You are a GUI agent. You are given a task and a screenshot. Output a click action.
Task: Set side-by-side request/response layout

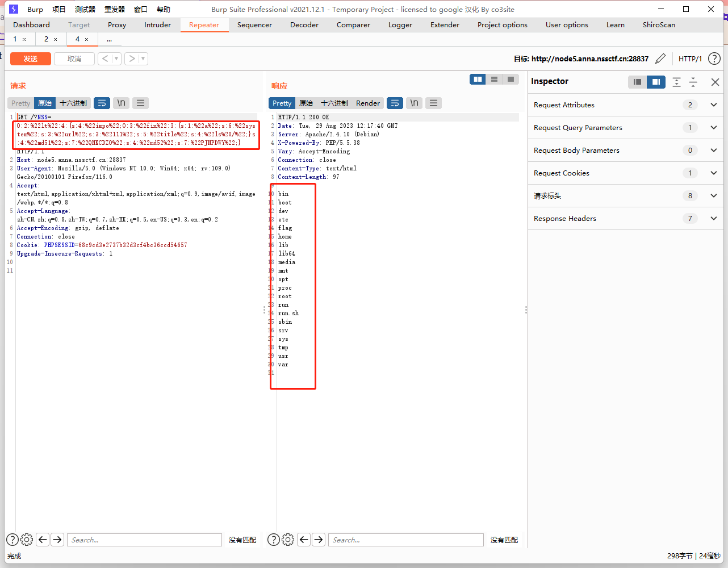(x=478, y=80)
